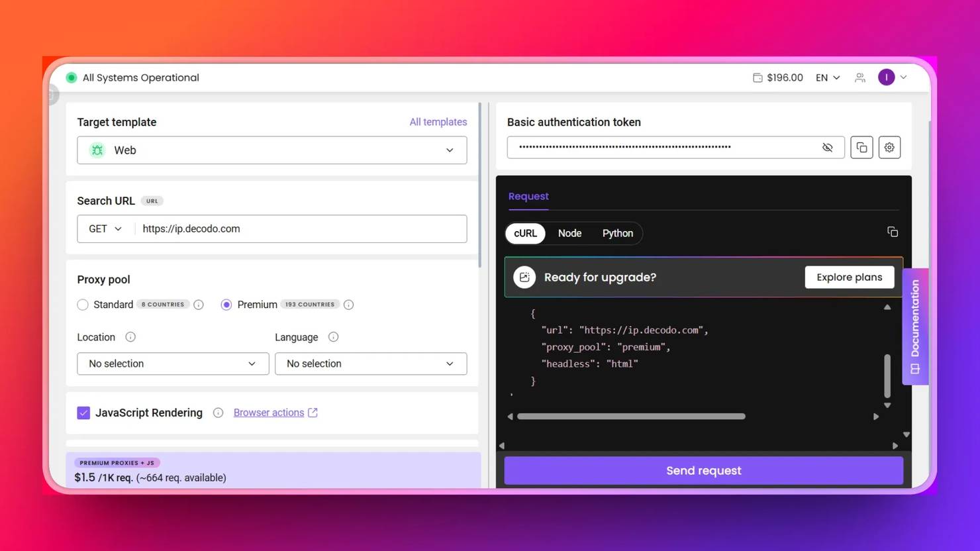Switch to the Node code tab
The height and width of the screenshot is (551, 980).
tap(569, 233)
